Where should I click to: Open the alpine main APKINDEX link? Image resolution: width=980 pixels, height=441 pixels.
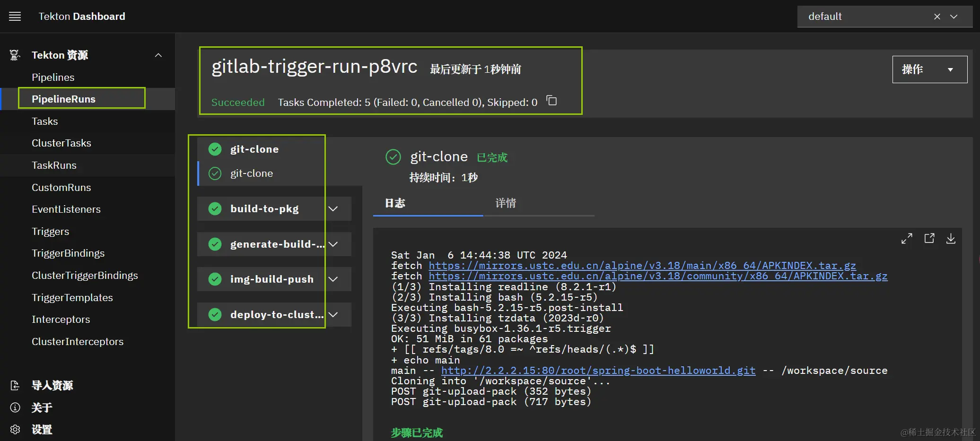(642, 266)
